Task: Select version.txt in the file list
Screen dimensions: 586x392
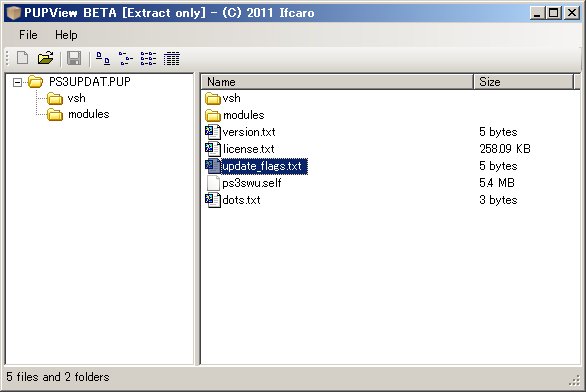Action: [x=249, y=132]
